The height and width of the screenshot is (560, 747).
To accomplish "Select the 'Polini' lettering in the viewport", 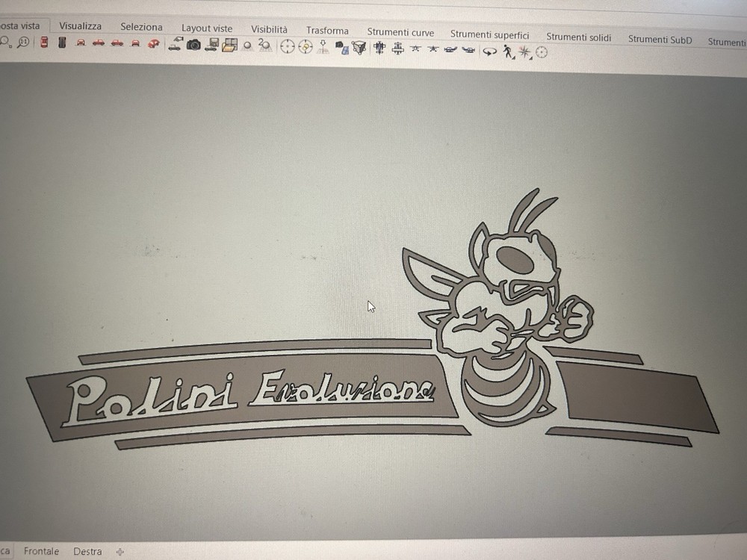I will [x=149, y=399].
